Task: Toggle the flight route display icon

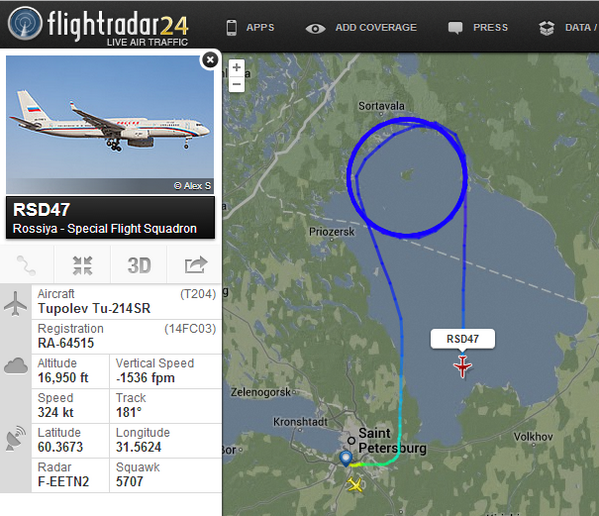Action: (x=26, y=265)
